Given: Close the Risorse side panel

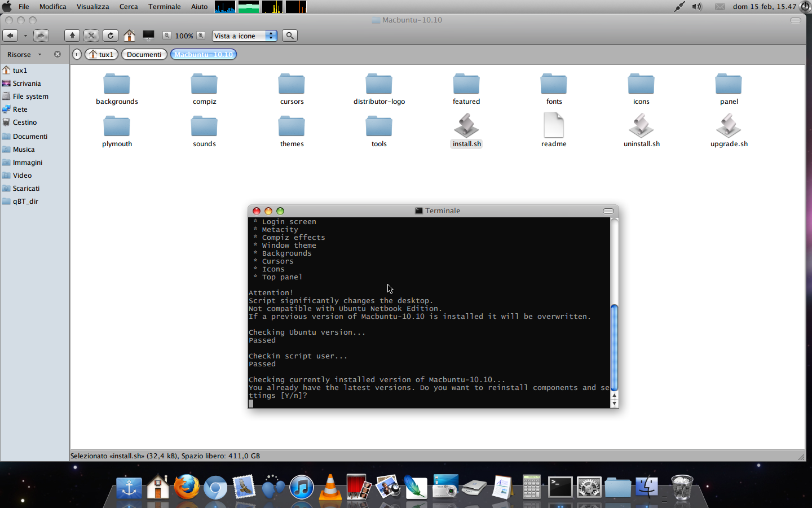Looking at the screenshot, I should point(57,55).
